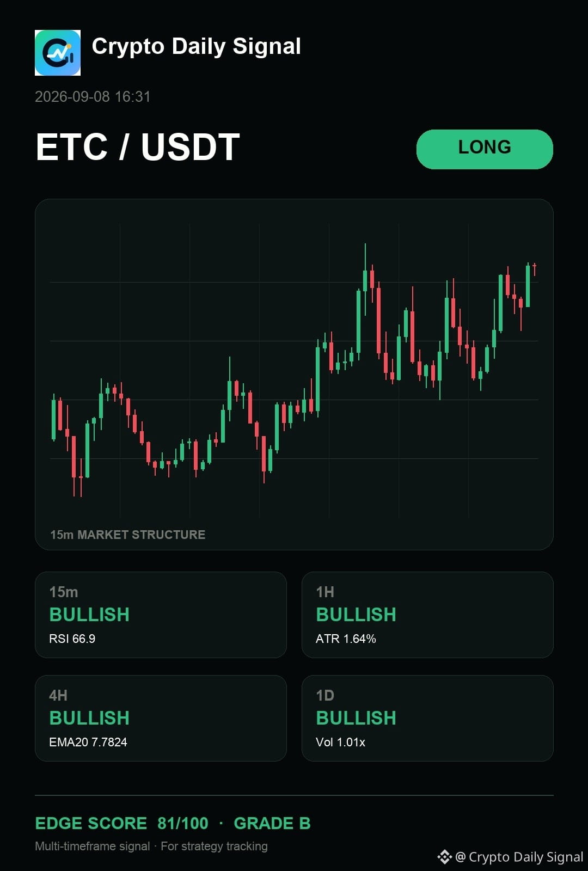This screenshot has height=871, width=588.
Task: Click the ETC / USDT pair heading
Action: [x=138, y=147]
